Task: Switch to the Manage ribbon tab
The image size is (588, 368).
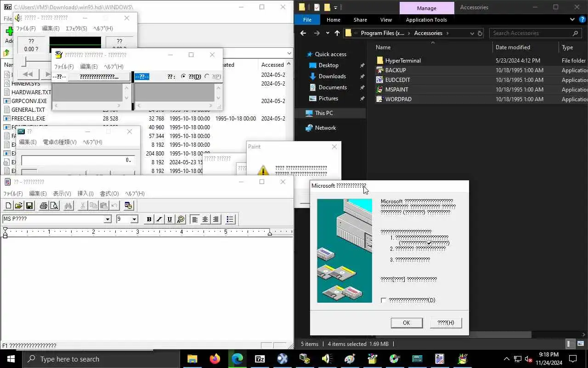Action: [427, 8]
